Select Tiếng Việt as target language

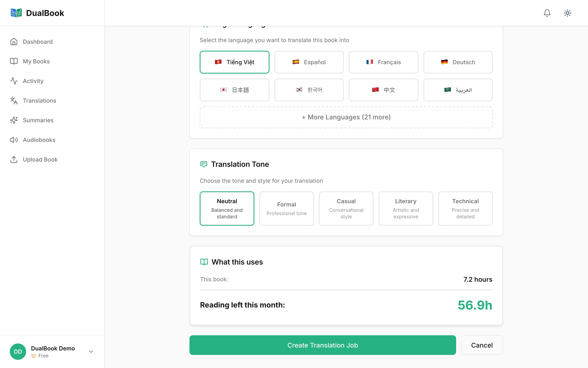[234, 62]
